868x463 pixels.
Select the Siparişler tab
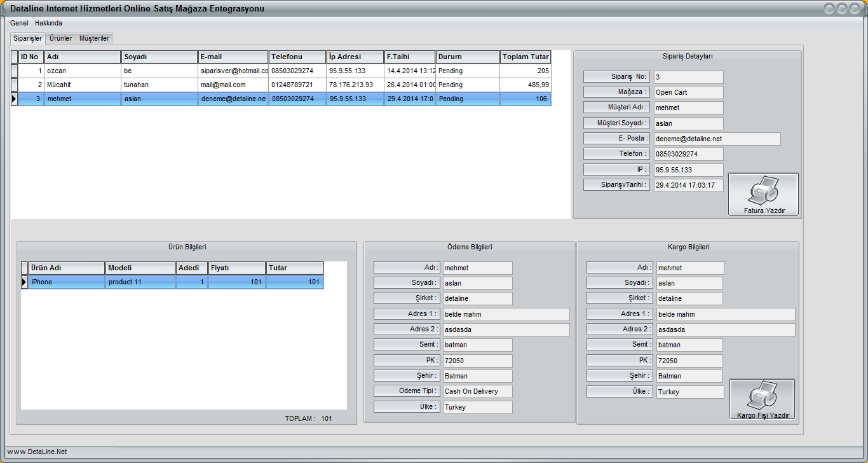[28, 38]
